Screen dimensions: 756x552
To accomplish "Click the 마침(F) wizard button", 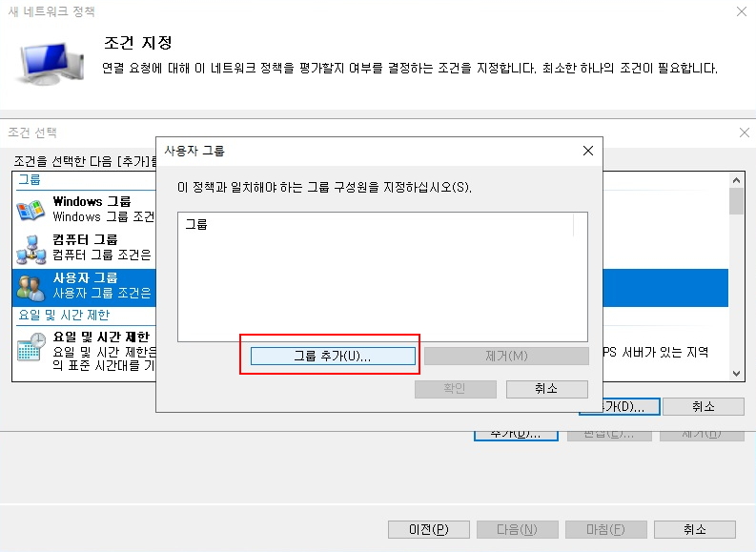I will coord(605,529).
